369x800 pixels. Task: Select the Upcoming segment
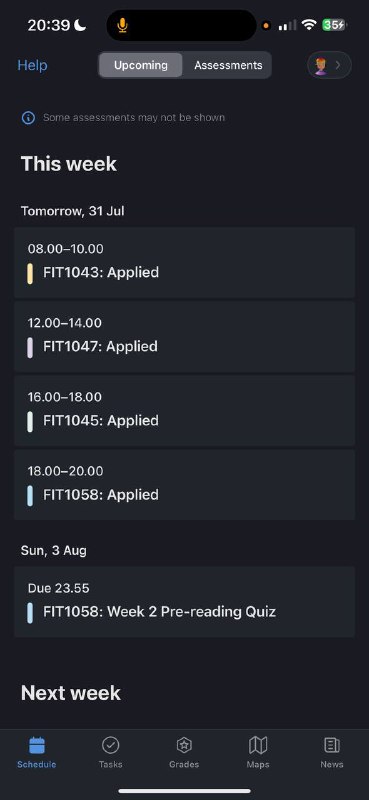[141, 65]
